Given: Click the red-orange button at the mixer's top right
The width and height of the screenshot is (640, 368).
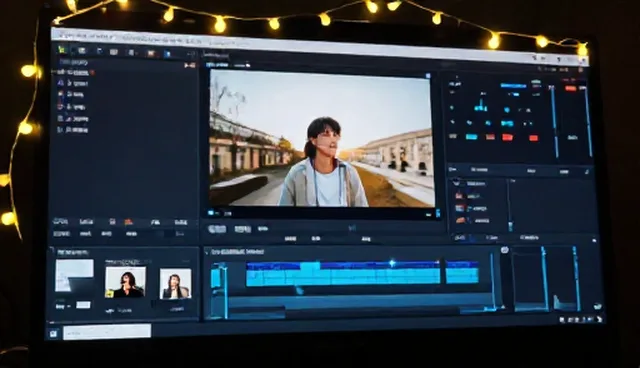Looking at the screenshot, I should (570, 89).
